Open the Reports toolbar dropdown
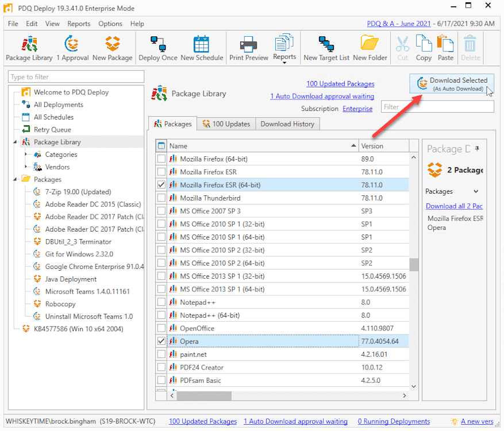 [x=284, y=63]
